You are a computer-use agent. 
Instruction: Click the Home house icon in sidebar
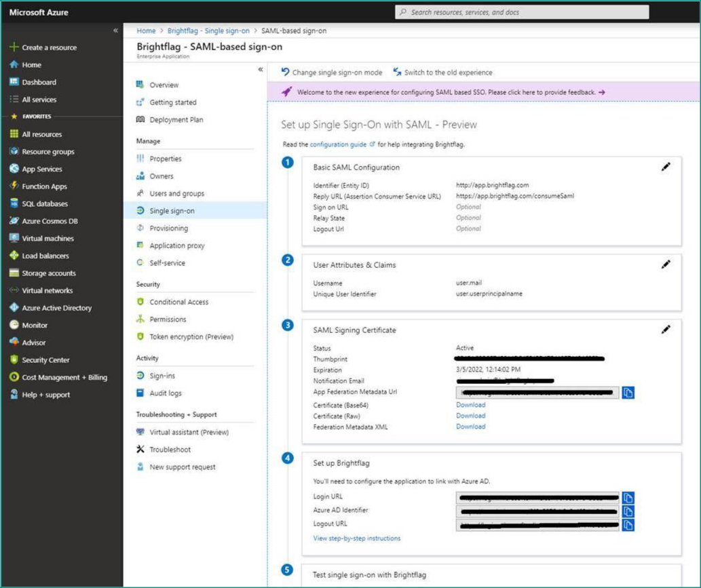14,64
